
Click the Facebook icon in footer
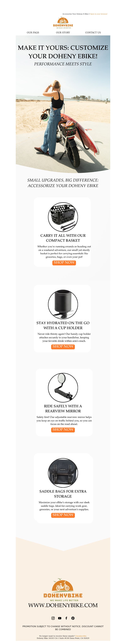pos(66,618)
